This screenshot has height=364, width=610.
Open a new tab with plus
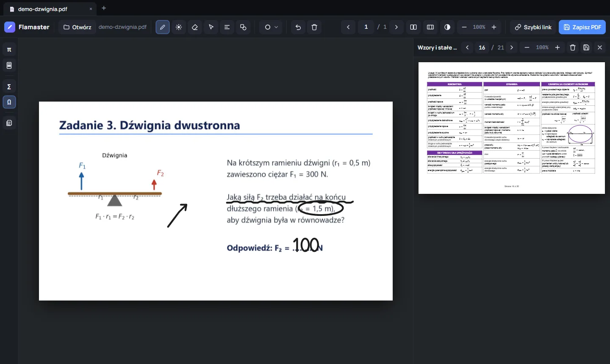(x=104, y=8)
